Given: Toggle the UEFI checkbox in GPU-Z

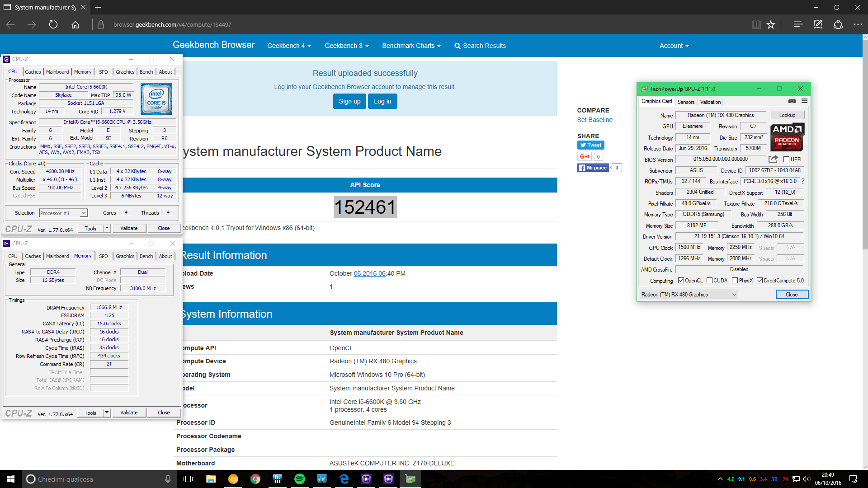Looking at the screenshot, I should click(x=786, y=159).
